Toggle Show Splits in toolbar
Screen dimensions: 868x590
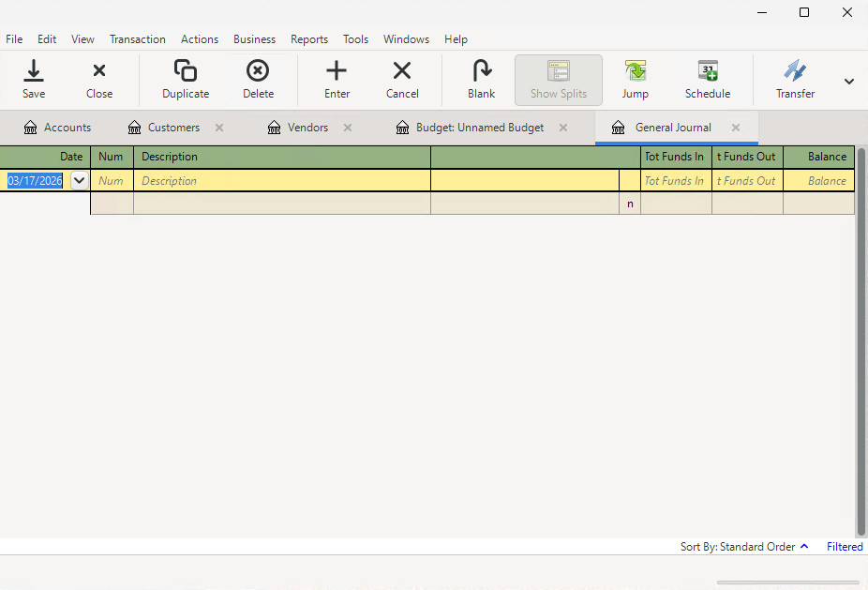(x=559, y=80)
